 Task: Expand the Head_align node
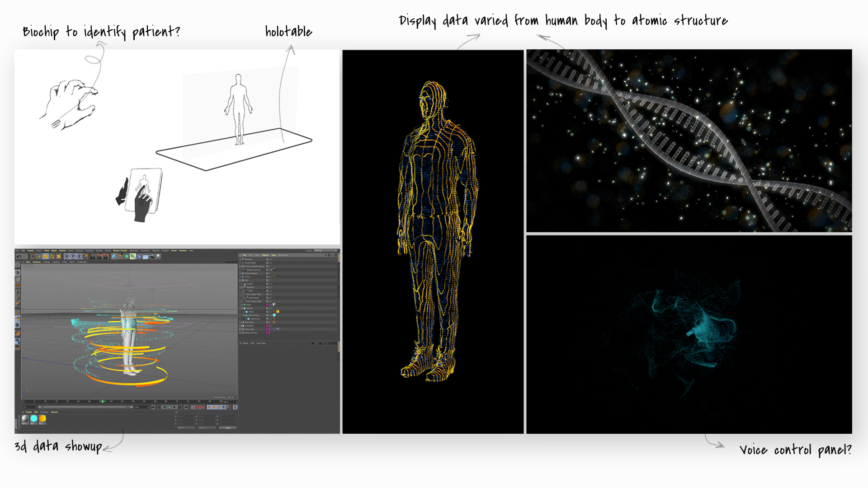coord(240,329)
